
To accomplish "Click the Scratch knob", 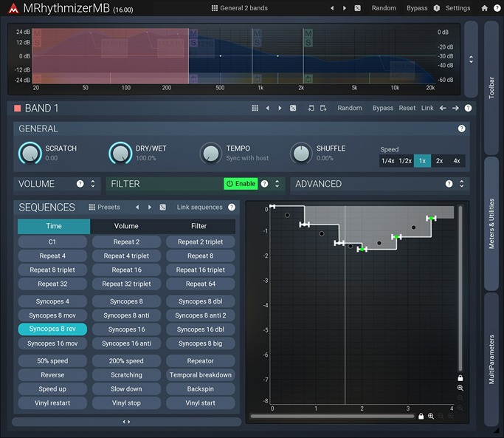I will 30,154.
